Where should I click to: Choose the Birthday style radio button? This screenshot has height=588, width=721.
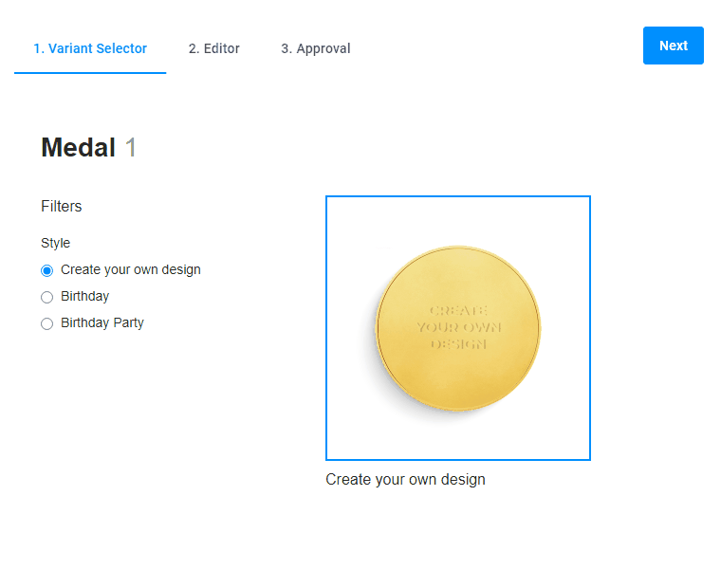(x=47, y=297)
